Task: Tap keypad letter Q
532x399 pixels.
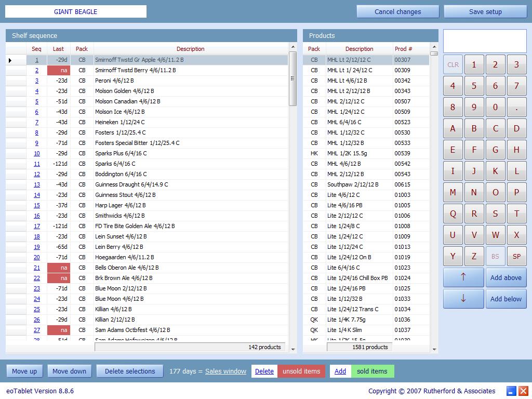Action: click(453, 214)
